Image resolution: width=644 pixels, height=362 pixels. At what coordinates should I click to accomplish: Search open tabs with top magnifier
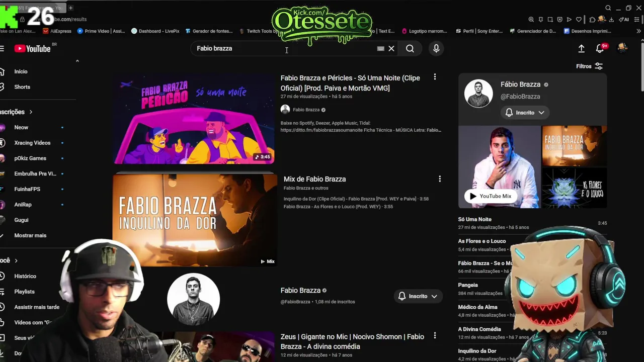click(x=608, y=8)
